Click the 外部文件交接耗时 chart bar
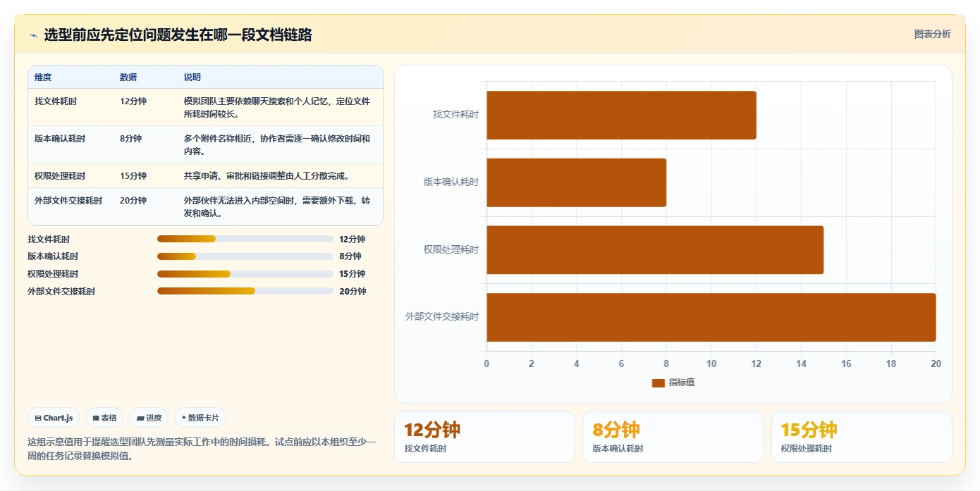 click(x=711, y=317)
